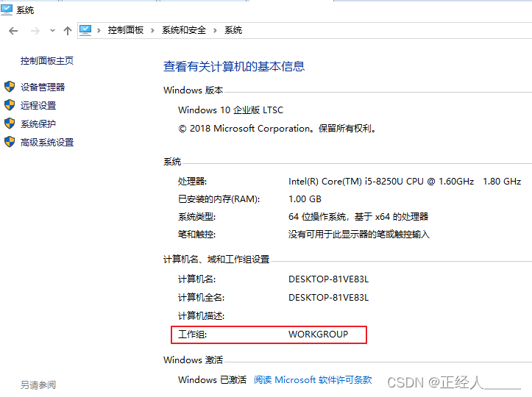Click full computer name value next to 计算机全名:

[328, 297]
